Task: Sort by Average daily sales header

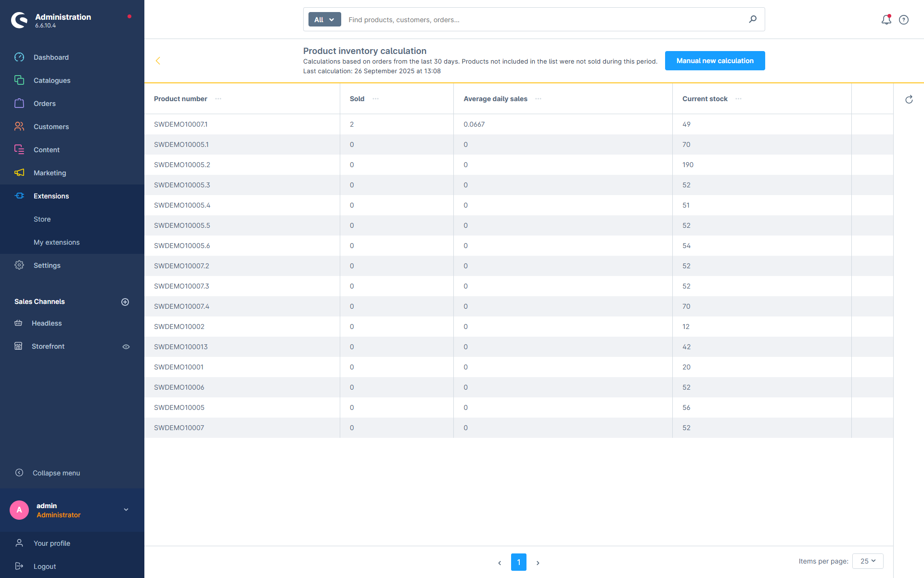Action: pos(495,99)
